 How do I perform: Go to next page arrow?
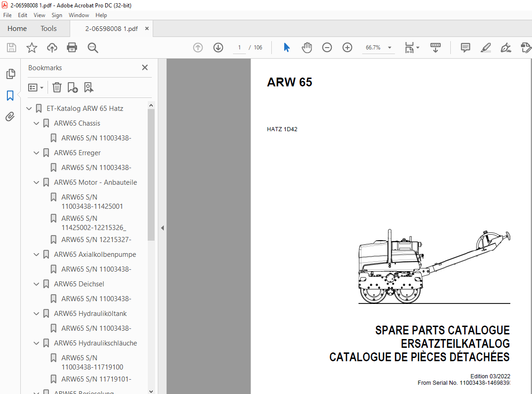(x=218, y=48)
